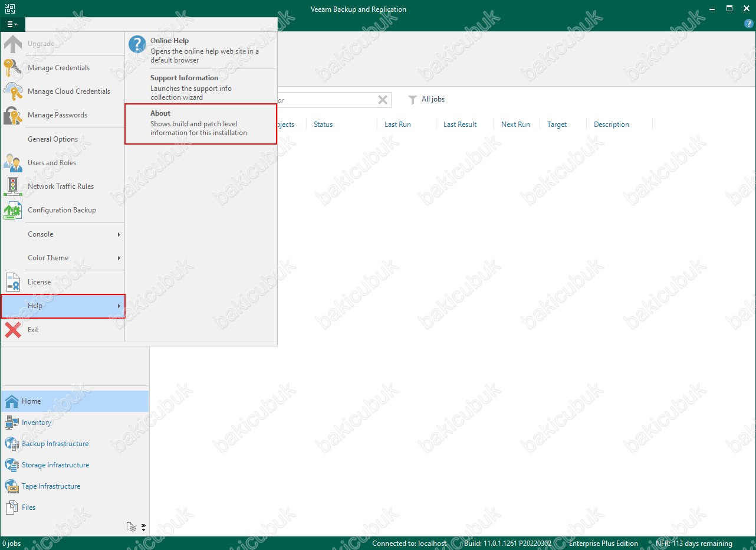
Task: Click '0 jobs' in status bar
Action: pos(11,544)
